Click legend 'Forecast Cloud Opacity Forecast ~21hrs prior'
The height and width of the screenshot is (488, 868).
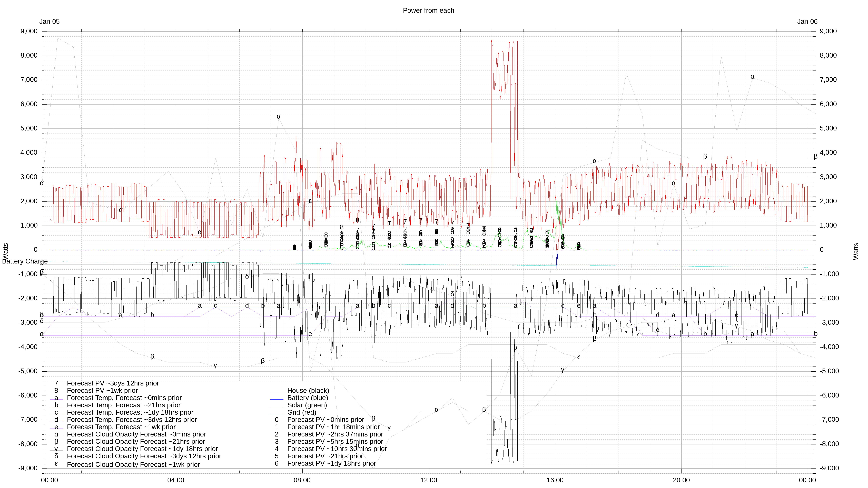(x=136, y=442)
